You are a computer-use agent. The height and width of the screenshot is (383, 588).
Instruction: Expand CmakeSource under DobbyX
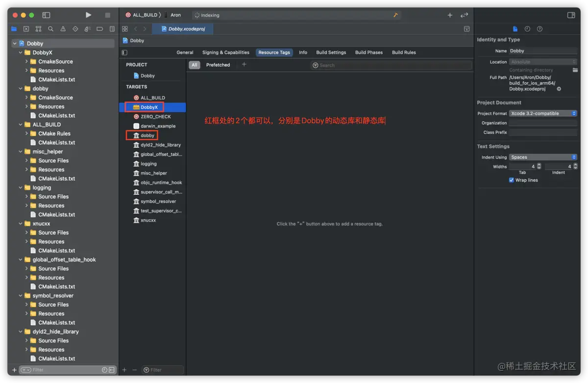coord(27,61)
